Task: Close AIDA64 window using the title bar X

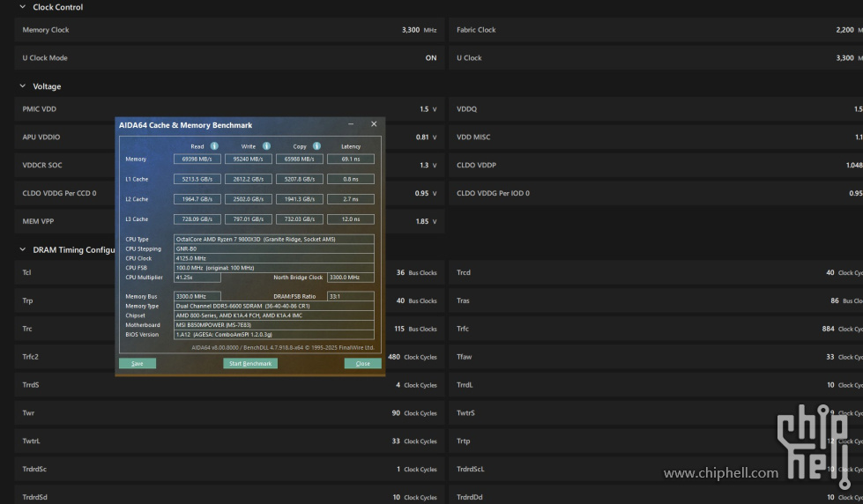Action: [374, 124]
